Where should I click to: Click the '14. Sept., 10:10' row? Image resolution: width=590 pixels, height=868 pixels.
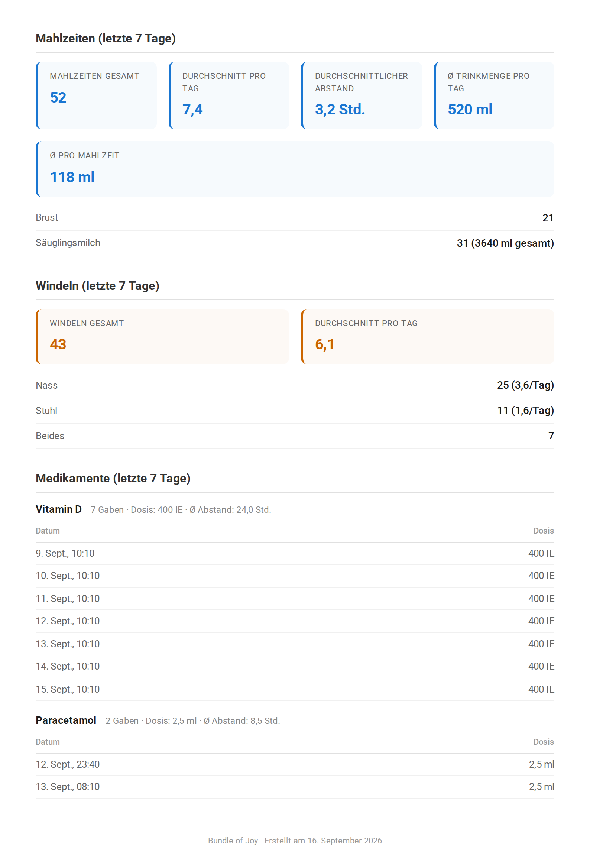click(295, 667)
